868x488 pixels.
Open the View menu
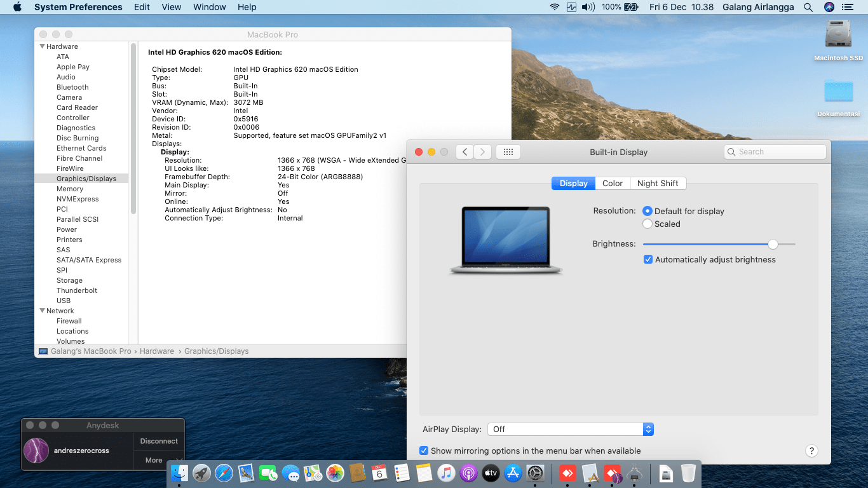pyautogui.click(x=172, y=7)
